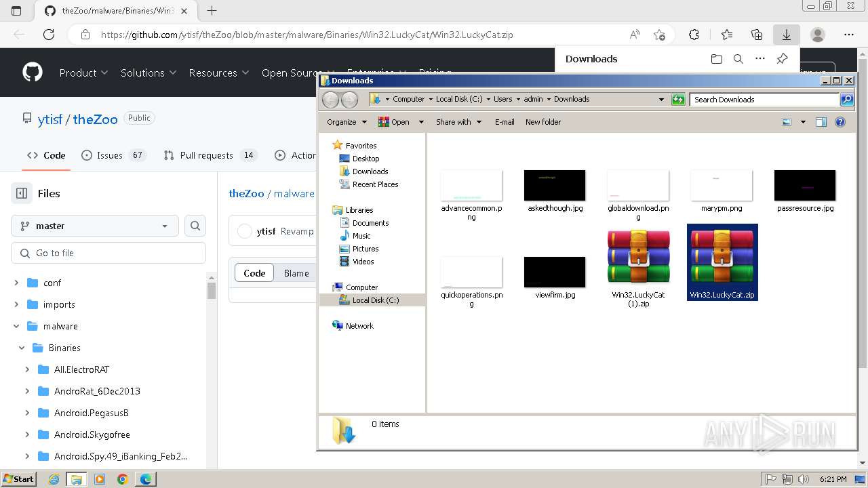Open the Windows Start menu
868x488 pixels.
click(x=18, y=479)
